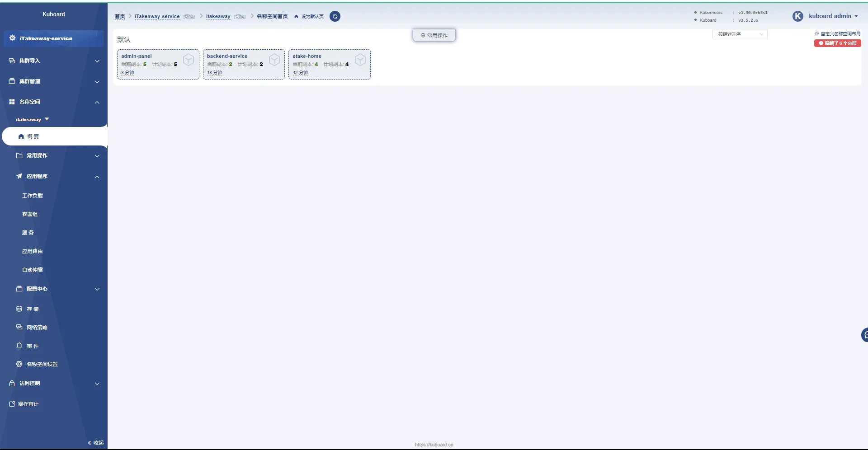Screen dimensions: 868x450
Task: Open the 按描述升序 sort dropdown
Action: coord(740,34)
